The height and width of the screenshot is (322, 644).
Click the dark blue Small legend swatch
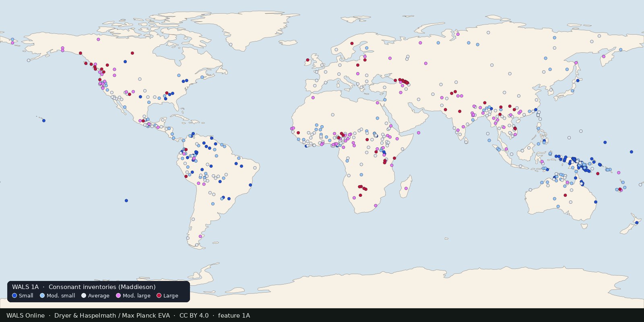pos(14,295)
